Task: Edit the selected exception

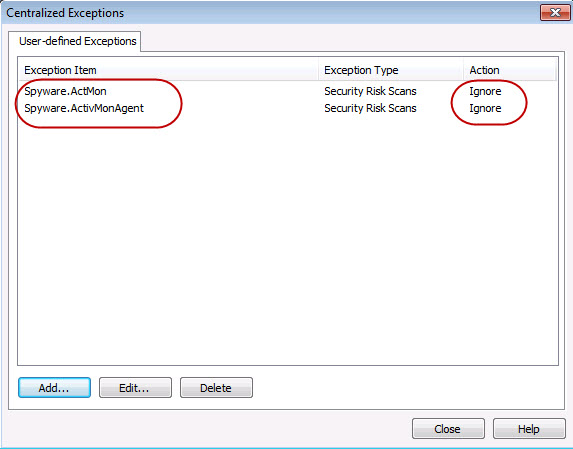Action: pyautogui.click(x=135, y=388)
